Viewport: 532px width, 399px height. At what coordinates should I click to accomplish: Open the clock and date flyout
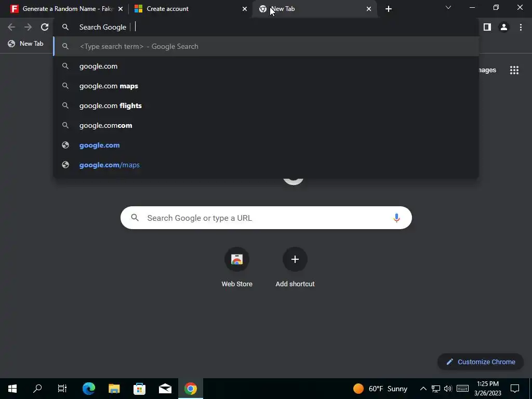coord(487,389)
